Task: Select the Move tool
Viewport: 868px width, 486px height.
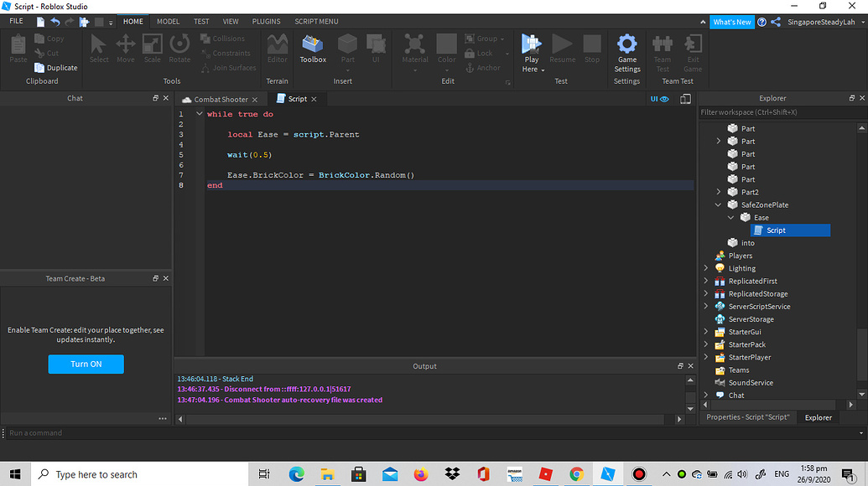Action: [x=125, y=49]
